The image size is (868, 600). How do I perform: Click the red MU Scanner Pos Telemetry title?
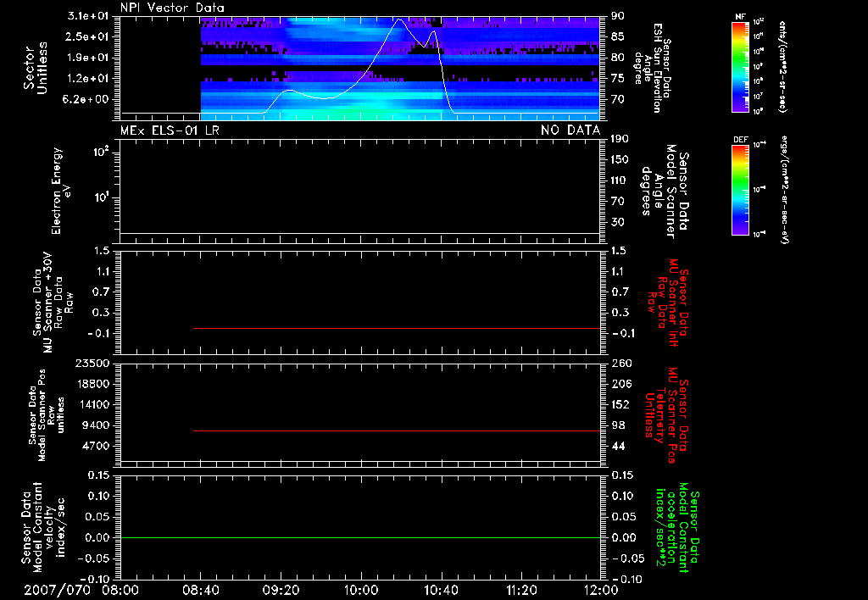pyautogui.click(x=666, y=415)
